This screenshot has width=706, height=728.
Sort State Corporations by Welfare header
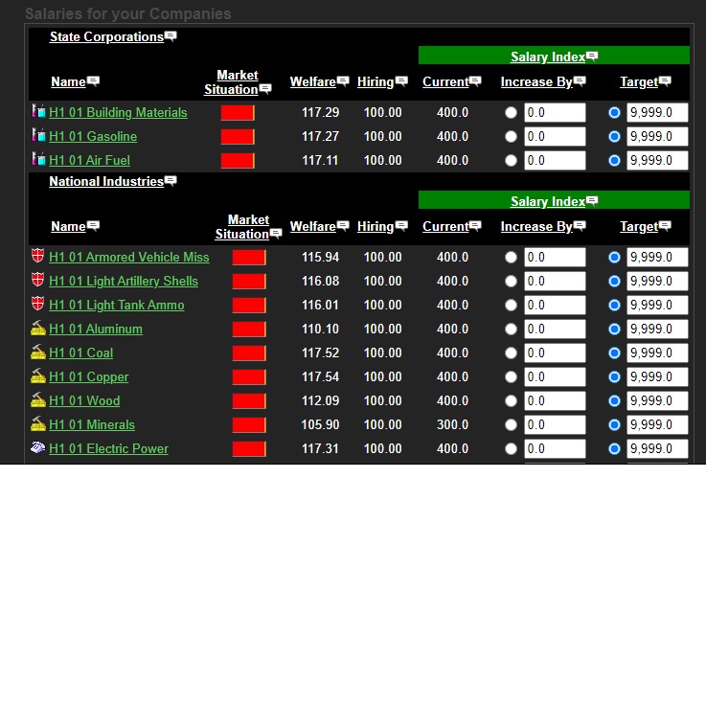click(313, 81)
